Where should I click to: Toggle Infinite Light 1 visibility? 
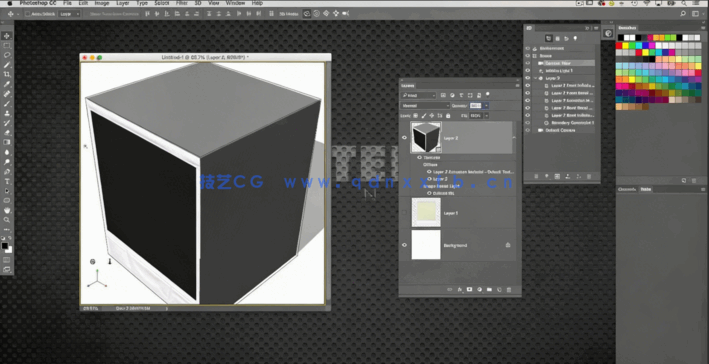tap(527, 71)
